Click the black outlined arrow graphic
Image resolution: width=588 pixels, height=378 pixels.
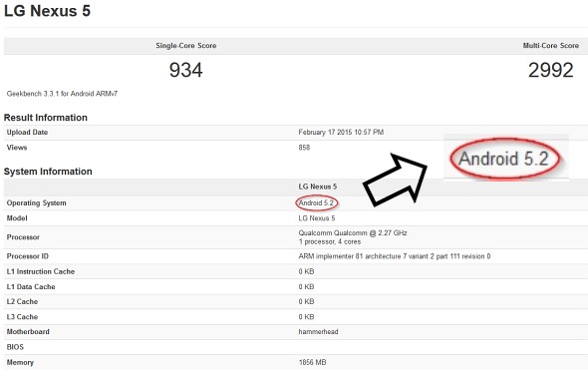pos(396,180)
